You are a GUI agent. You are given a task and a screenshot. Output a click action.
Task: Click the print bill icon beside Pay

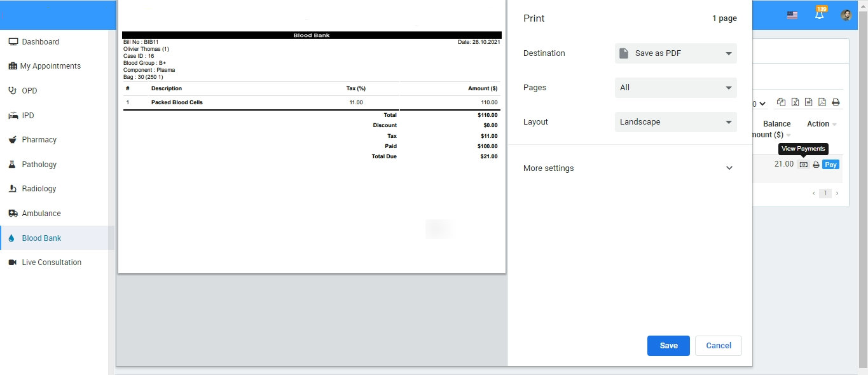click(x=816, y=165)
